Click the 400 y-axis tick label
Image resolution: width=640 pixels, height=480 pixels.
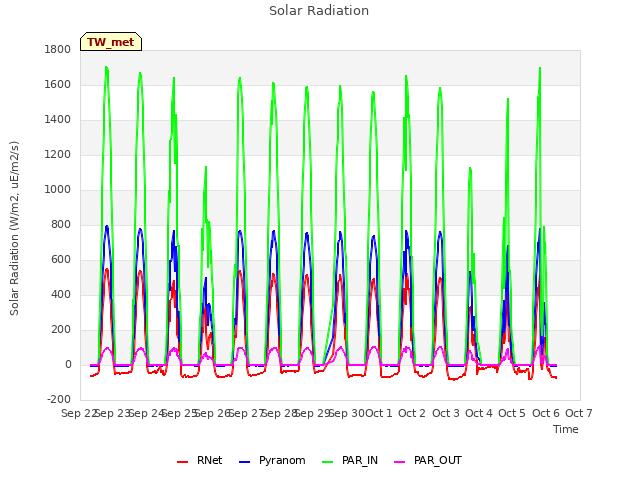coord(61,295)
